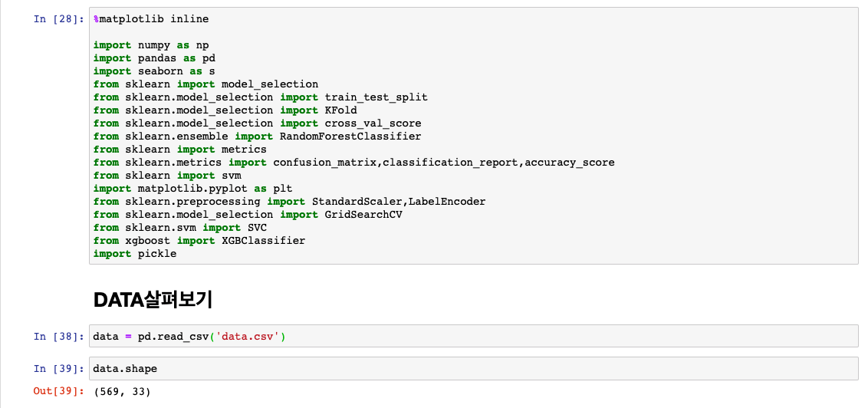This screenshot has width=868, height=408.
Task: Click the train_test_split import line
Action: click(260, 97)
